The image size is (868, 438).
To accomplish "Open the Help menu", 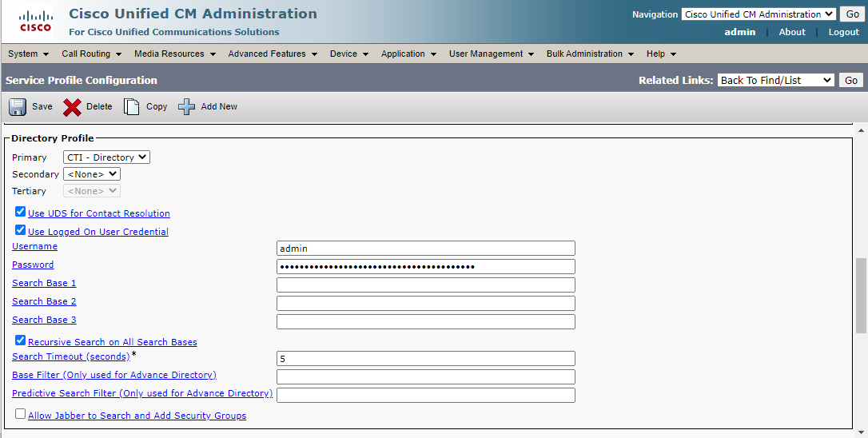I will tap(662, 54).
